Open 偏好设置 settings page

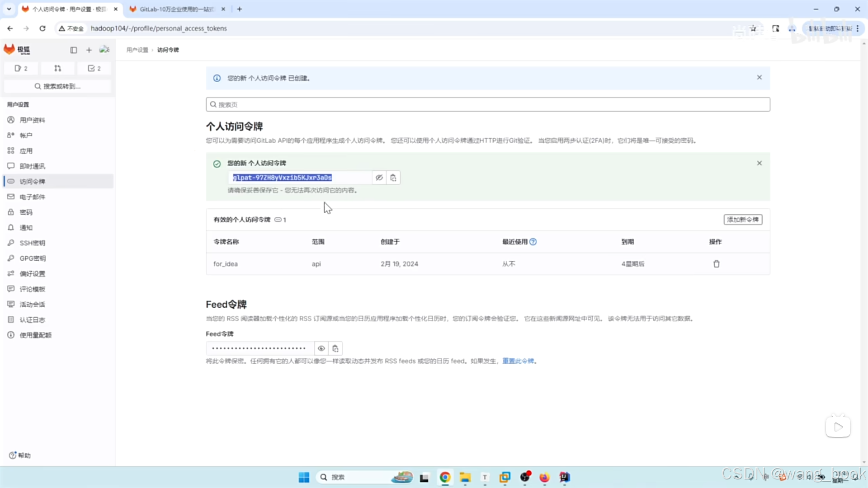pyautogui.click(x=58, y=273)
